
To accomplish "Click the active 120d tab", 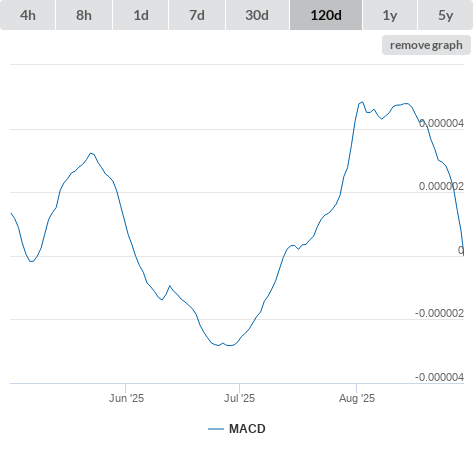I will pyautogui.click(x=326, y=15).
